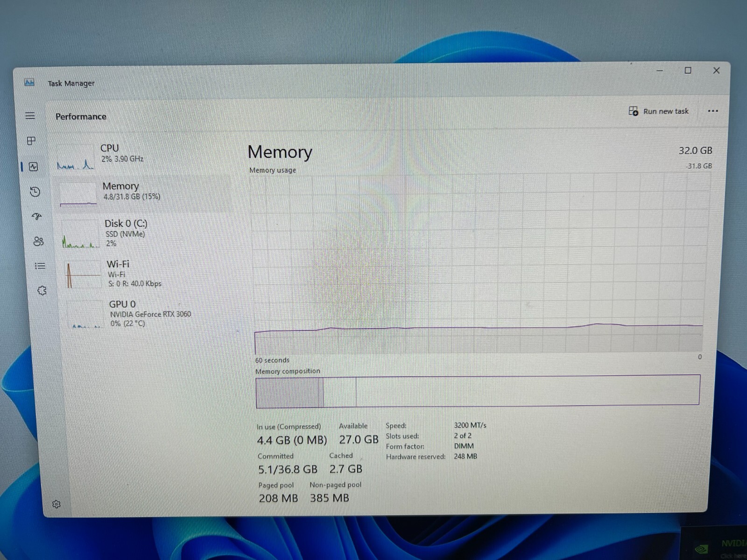Open Task Manager settings gear
The image size is (747, 560).
56,504
